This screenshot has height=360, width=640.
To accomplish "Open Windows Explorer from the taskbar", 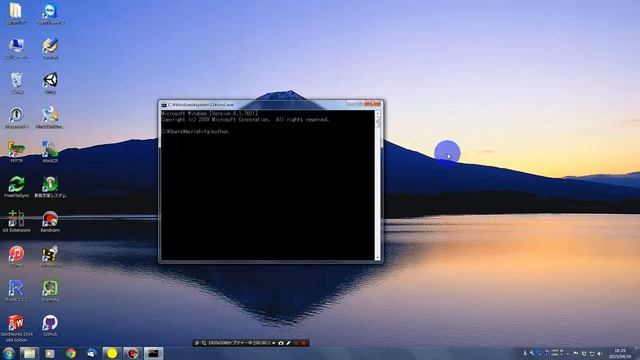I will (29, 353).
